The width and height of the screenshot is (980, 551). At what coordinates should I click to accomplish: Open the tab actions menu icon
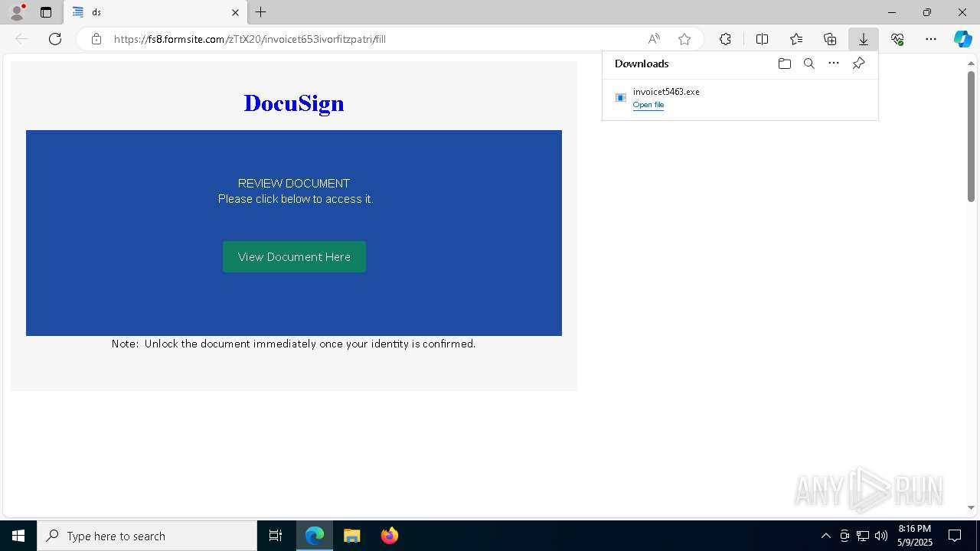point(46,12)
